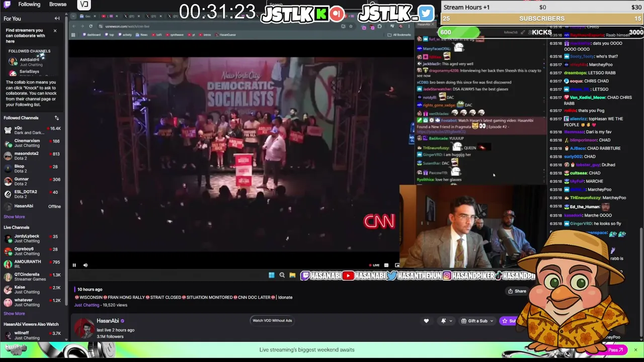Open QTCinderella channel avatar
Image resolution: width=644 pixels, height=362 pixels.
coord(8,277)
